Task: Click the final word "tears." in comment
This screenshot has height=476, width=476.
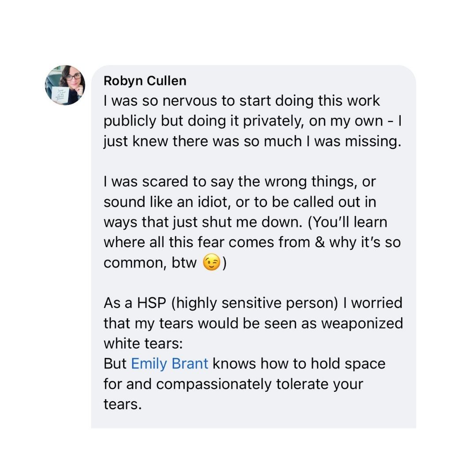Action: pyautogui.click(x=123, y=404)
